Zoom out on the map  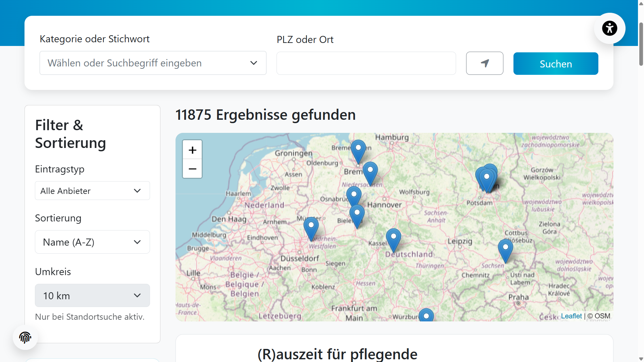coord(192,169)
